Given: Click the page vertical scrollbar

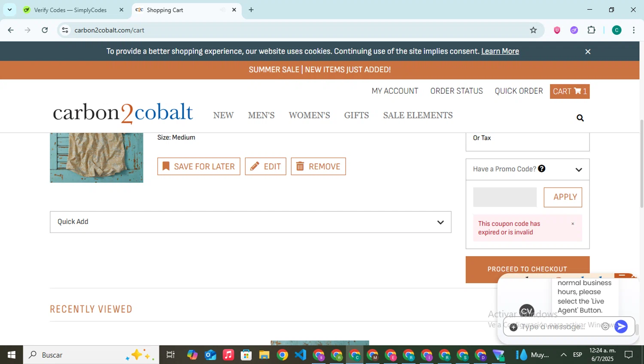Looking at the screenshot, I should click(641, 163).
